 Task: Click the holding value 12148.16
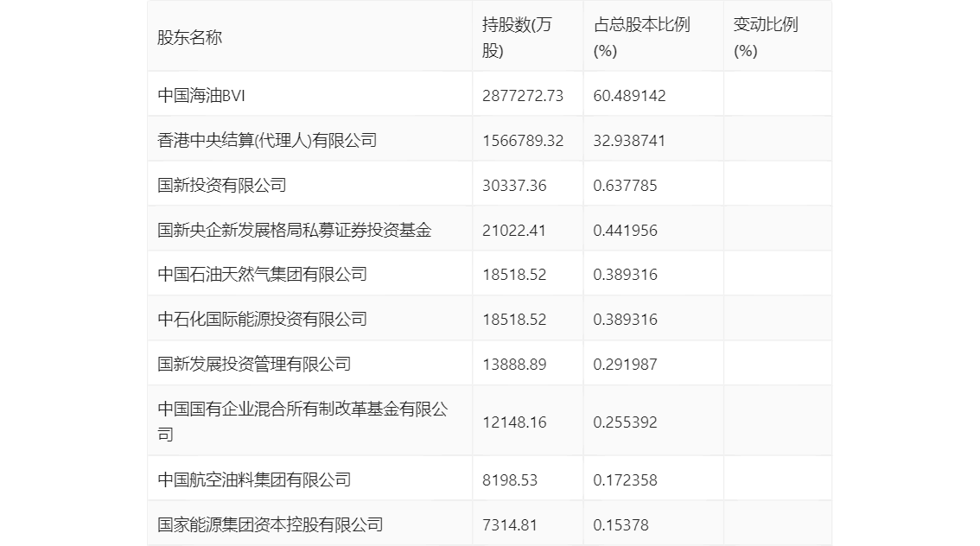(514, 422)
